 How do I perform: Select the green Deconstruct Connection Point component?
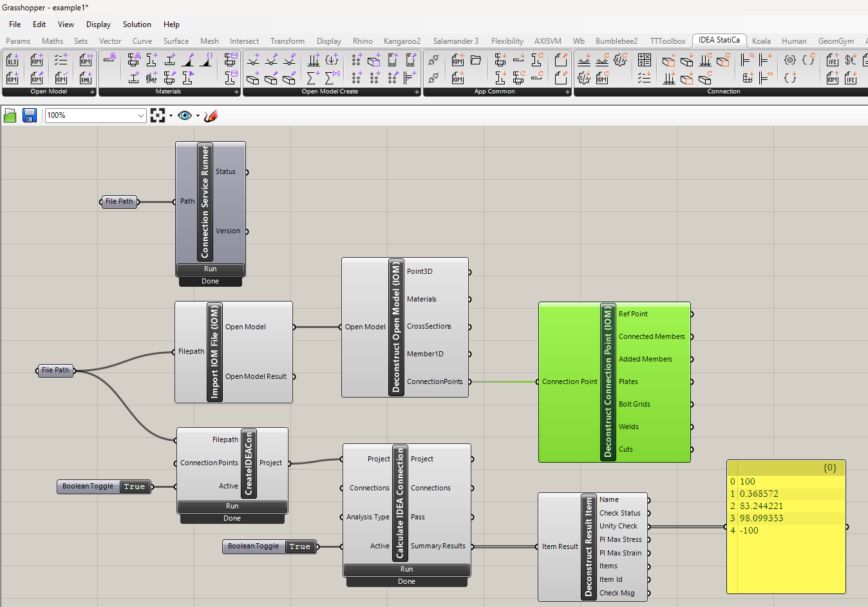(x=608, y=381)
